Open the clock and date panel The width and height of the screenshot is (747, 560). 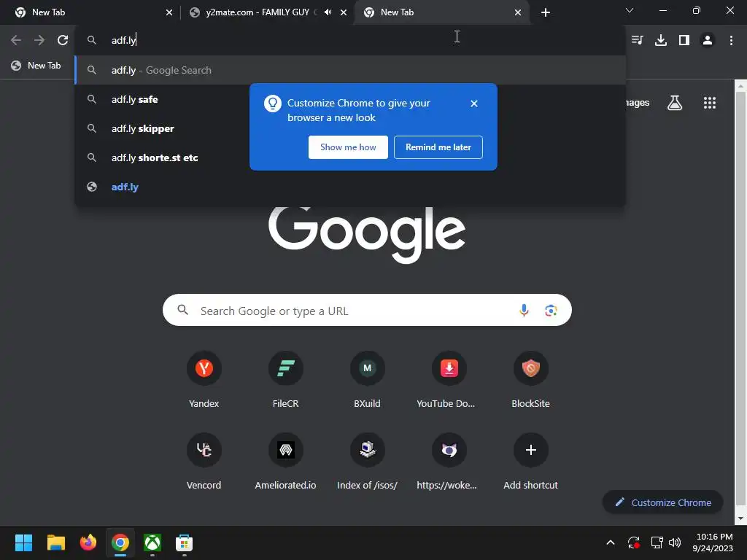pos(713,542)
